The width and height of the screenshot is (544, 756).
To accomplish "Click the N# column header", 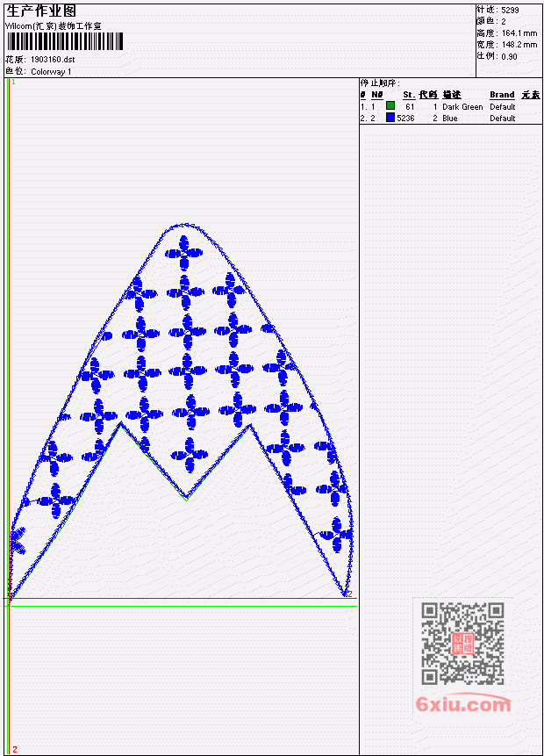I will pyautogui.click(x=377, y=95).
